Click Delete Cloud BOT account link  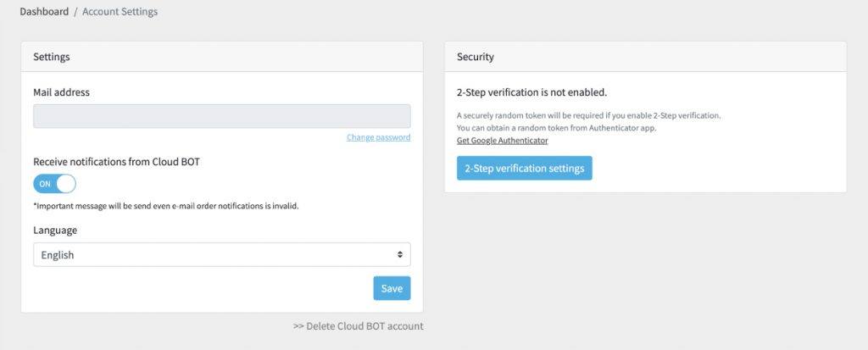359,326
